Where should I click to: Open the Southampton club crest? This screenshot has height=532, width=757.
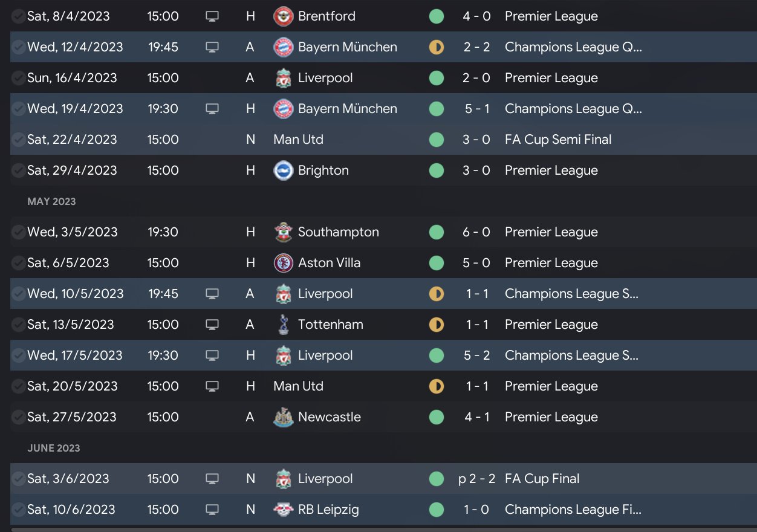(283, 232)
